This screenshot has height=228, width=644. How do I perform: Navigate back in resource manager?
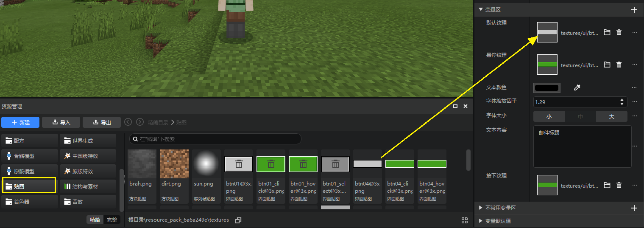[128, 122]
